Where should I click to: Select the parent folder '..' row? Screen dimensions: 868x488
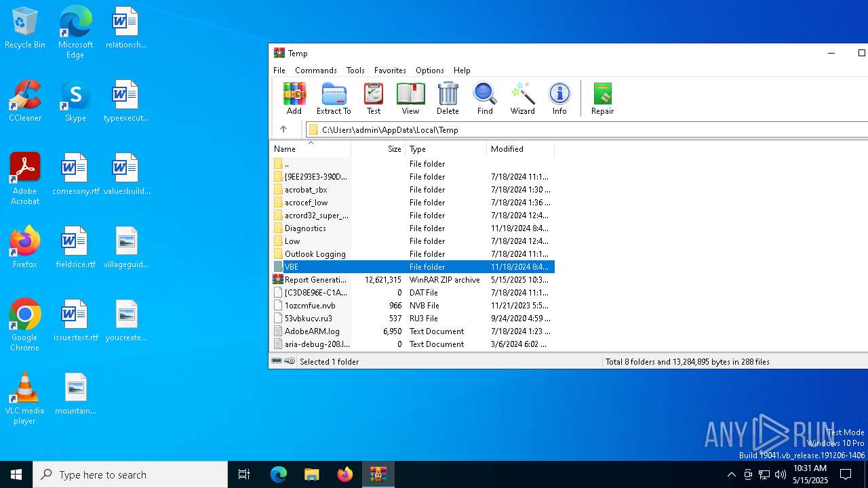[x=412, y=164]
